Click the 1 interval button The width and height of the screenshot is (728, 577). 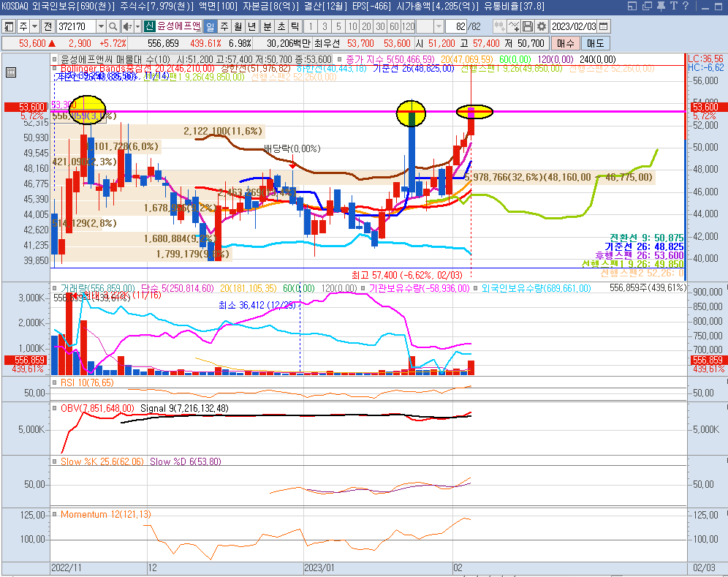coord(311,26)
